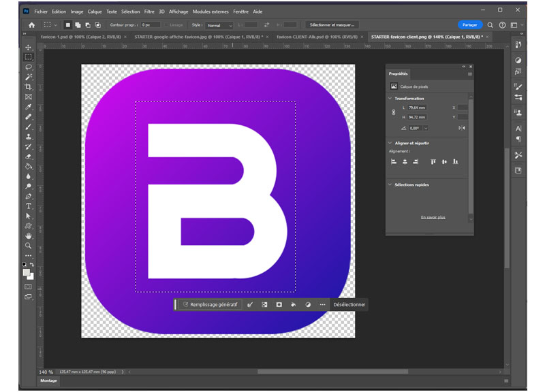Select the Paint Bucket tool
Viewport: 545px width, 392px height.
click(29, 166)
